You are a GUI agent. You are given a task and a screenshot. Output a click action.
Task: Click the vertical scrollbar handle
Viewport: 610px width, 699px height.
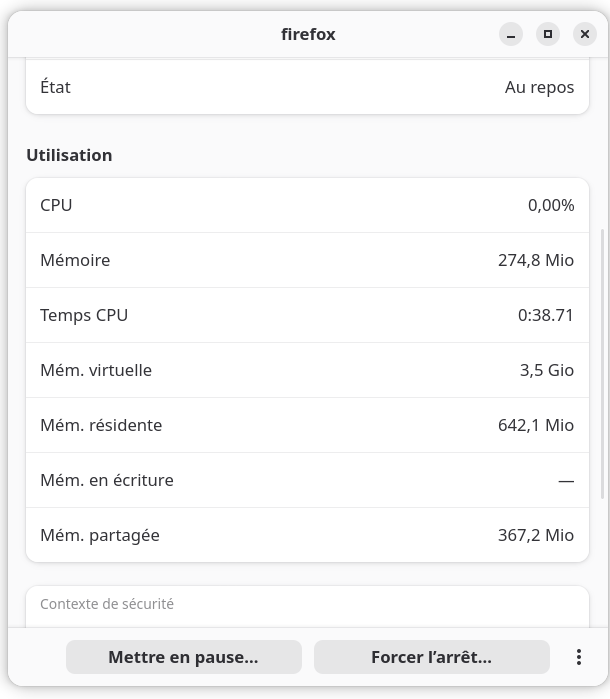pos(602,364)
